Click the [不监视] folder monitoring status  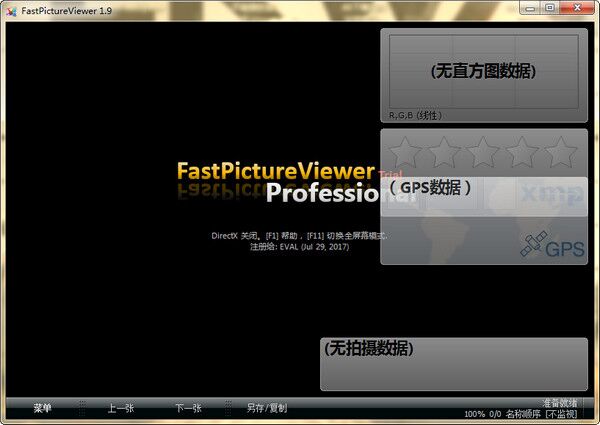561,414
